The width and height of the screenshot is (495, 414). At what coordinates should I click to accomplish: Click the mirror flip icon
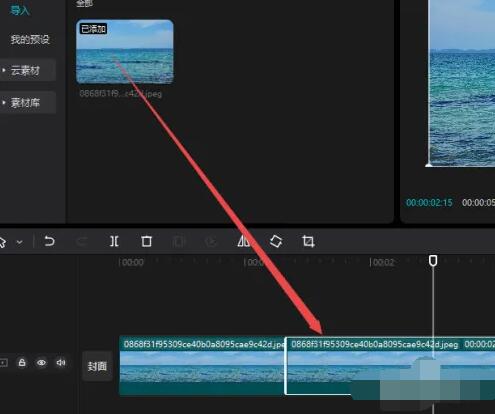coord(244,241)
